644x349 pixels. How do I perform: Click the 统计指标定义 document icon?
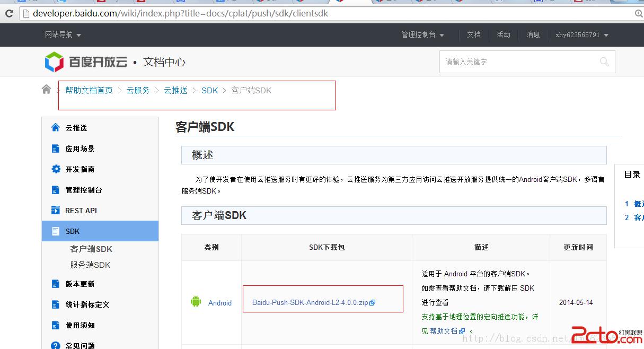pyautogui.click(x=56, y=304)
